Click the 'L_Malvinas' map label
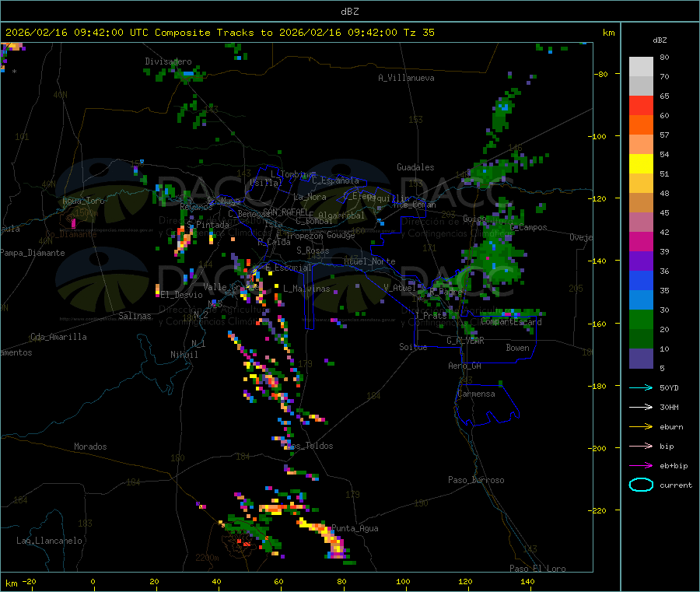The image size is (700, 592). (306, 289)
